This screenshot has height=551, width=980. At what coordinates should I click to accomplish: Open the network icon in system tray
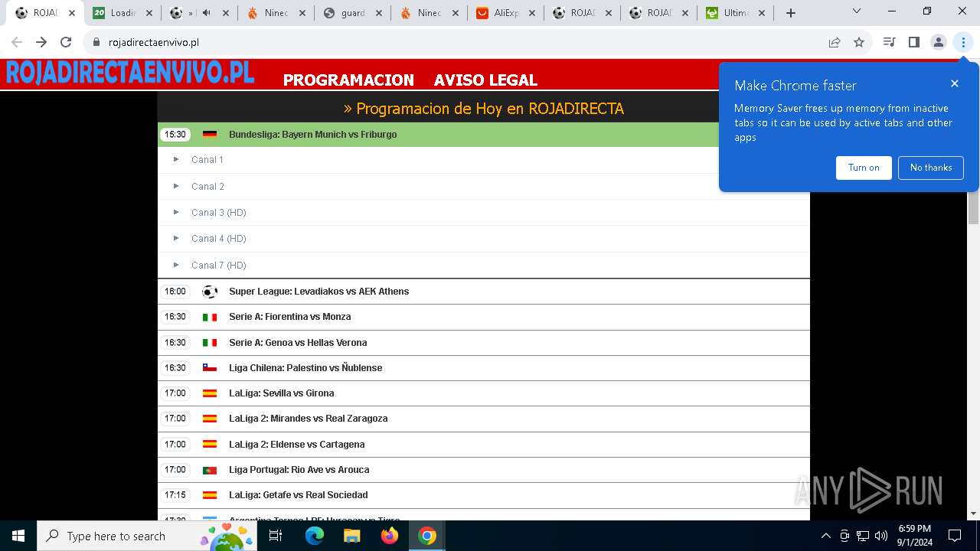863,536
